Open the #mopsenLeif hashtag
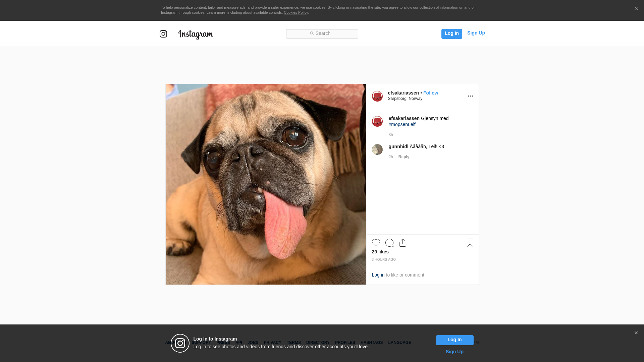This screenshot has width=644, height=362. (x=402, y=124)
